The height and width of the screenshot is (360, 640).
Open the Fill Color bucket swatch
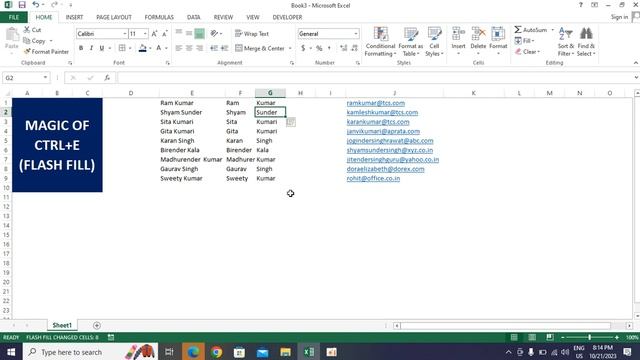(x=142, y=48)
